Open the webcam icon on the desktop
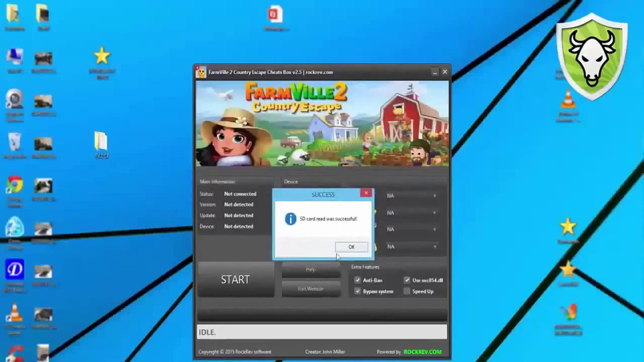This screenshot has width=644, height=362. [14, 99]
